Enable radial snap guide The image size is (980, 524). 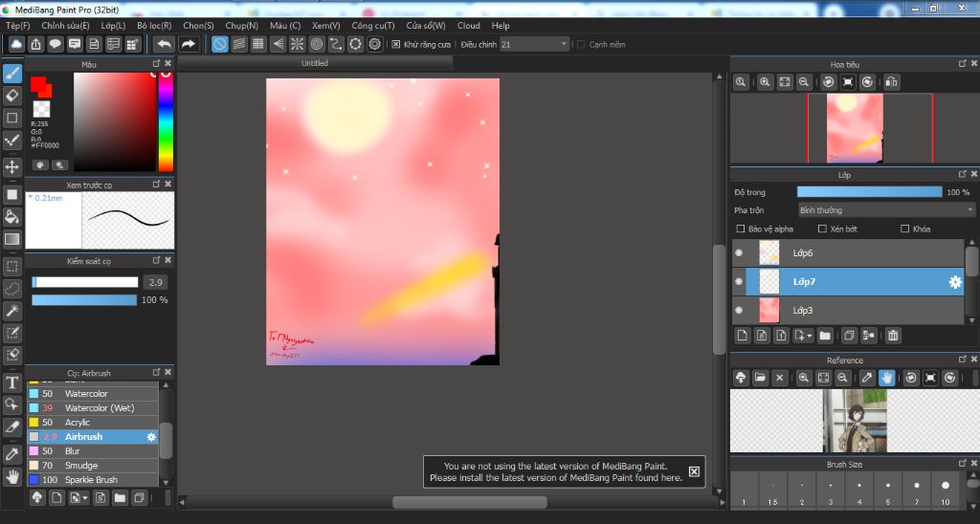[297, 44]
